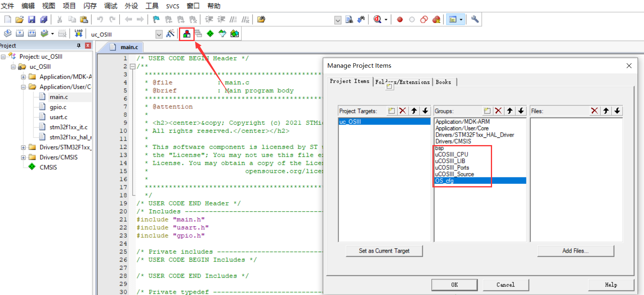The width and height of the screenshot is (644, 295).
Task: Click the CMSIS component in the project tree
Action: [48, 167]
